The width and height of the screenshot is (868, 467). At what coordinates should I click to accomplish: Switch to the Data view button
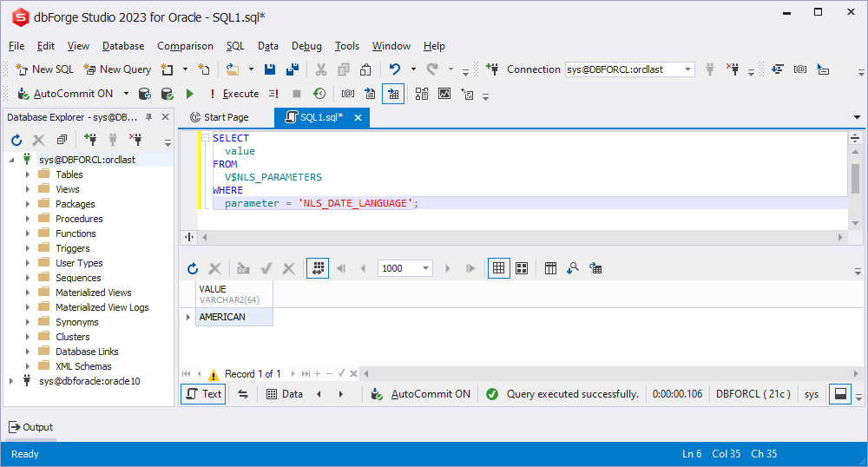click(285, 394)
